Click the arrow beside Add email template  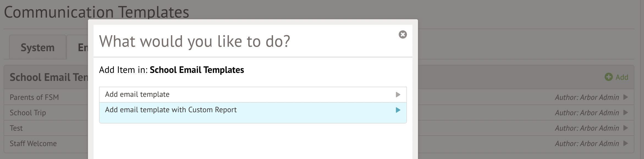coord(398,95)
